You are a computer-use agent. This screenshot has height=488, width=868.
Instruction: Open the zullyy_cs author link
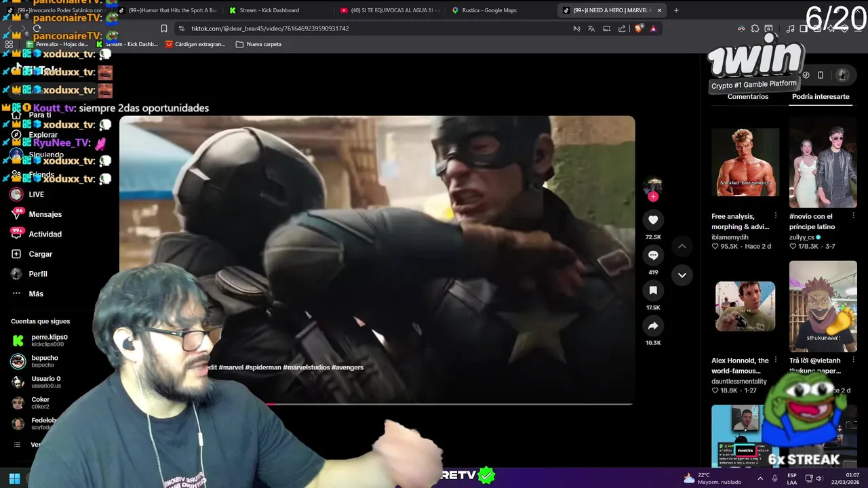point(802,237)
